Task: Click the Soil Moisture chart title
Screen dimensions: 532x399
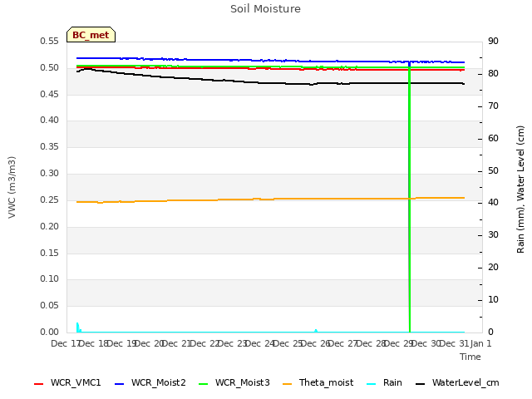Action: click(266, 9)
